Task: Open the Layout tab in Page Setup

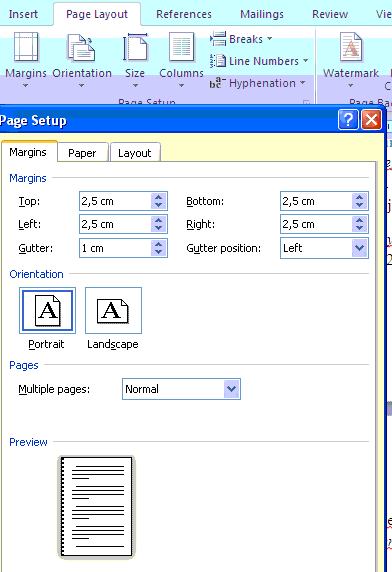Action: 135,153
